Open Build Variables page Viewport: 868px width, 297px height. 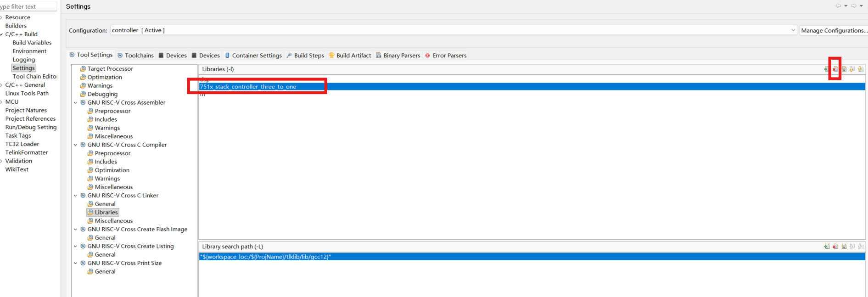(x=32, y=43)
